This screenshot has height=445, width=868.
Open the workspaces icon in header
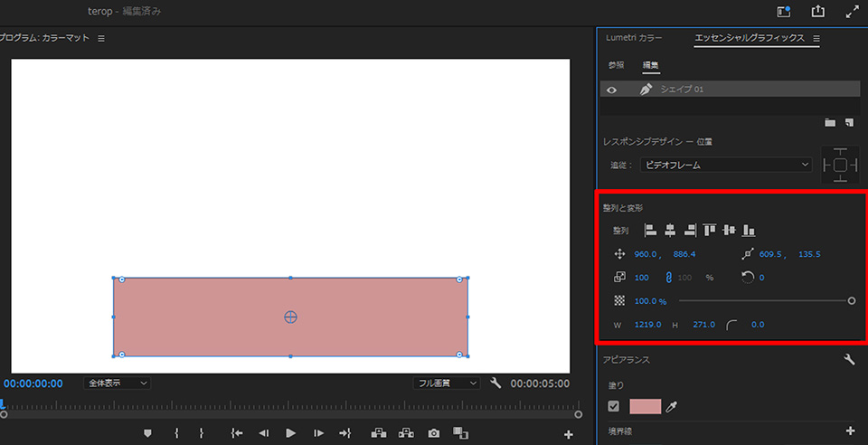tap(783, 12)
